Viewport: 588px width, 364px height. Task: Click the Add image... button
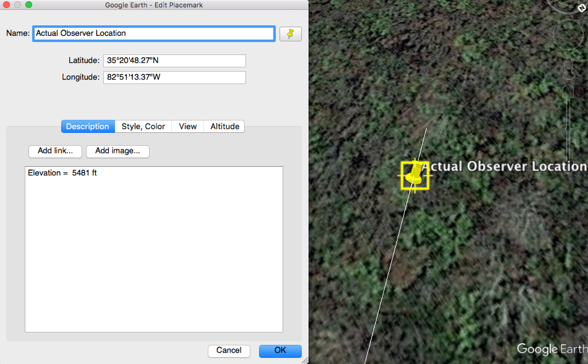pyautogui.click(x=118, y=151)
